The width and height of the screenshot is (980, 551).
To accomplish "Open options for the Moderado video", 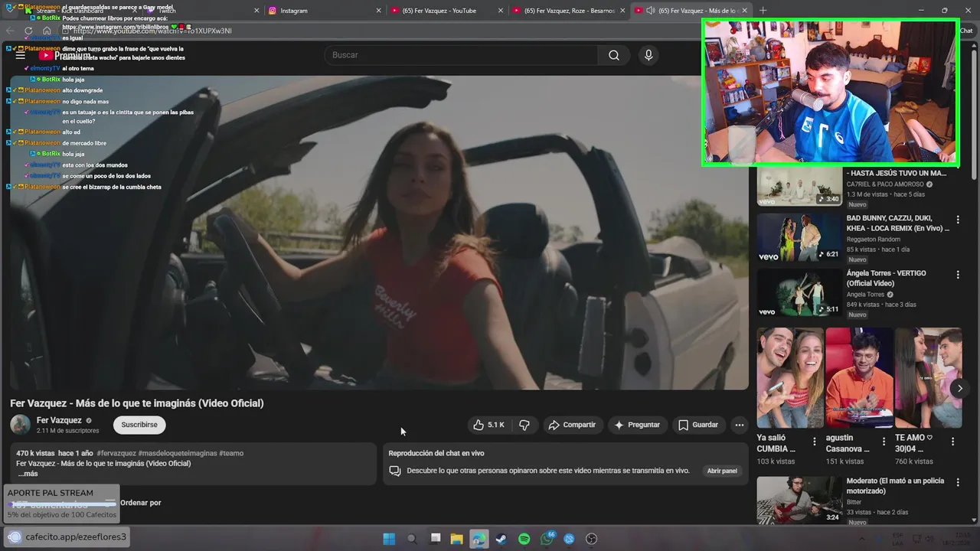I will tap(958, 482).
